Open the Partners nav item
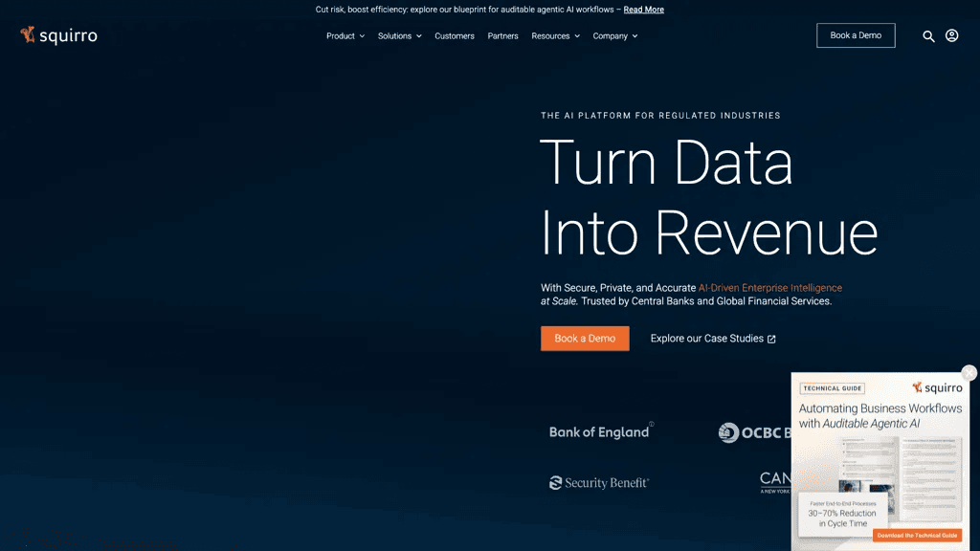Screen dimensions: 980x551 click(502, 36)
